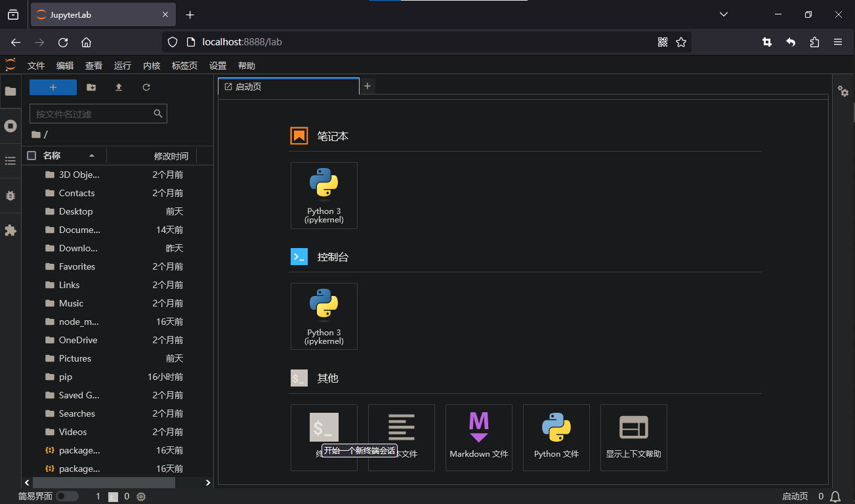Toggle 简易界面 simple interface switch
855x504 pixels.
pyautogui.click(x=67, y=497)
